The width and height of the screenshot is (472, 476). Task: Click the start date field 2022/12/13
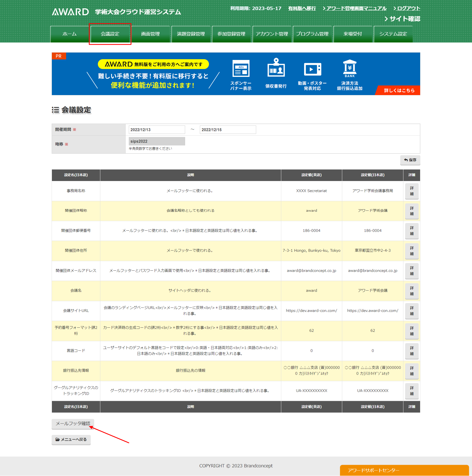click(157, 130)
